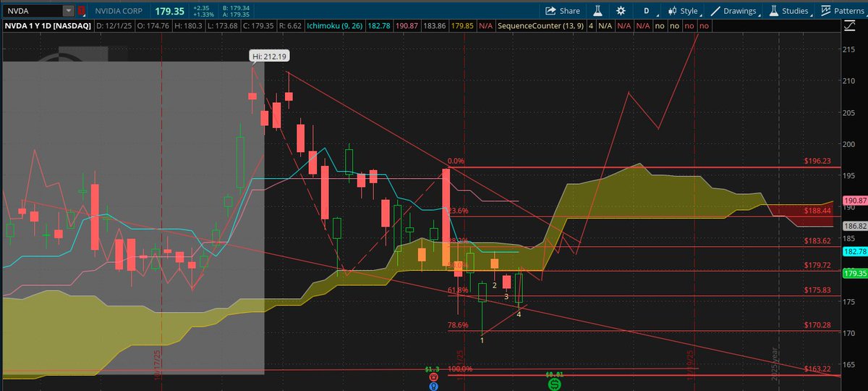This screenshot has height=391, width=868.
Task: Click the Share arrow icon
Action: pos(550,11)
